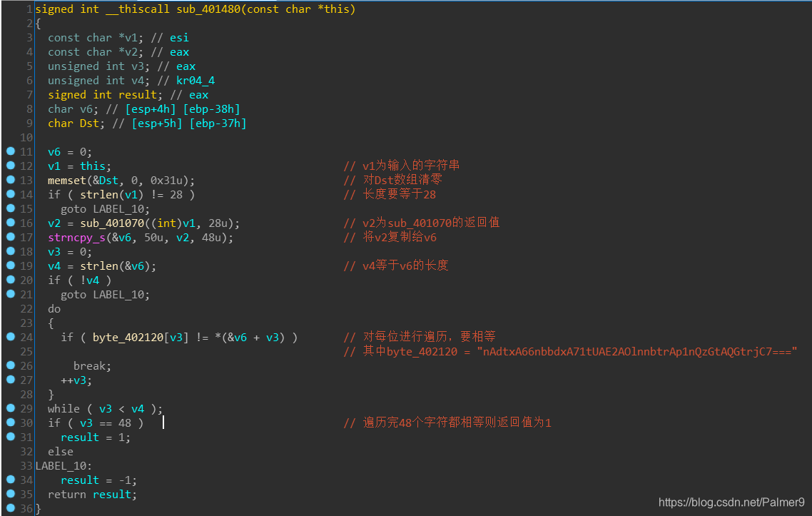Click the comment about sub_401070 return value
Image resolution: width=812 pixels, height=516 pixels.
(x=422, y=223)
